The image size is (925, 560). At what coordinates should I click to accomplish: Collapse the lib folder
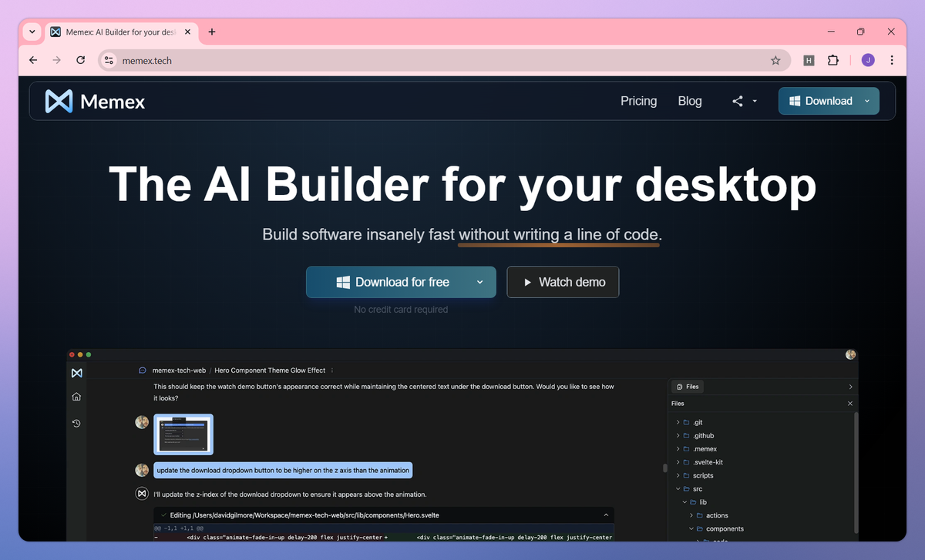point(684,502)
